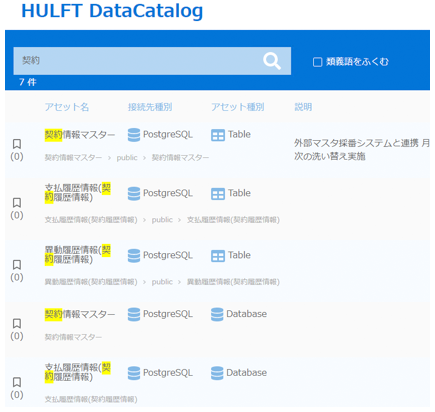Open the 支払履歴情報(契約履歴情報) Database asset

[78, 372]
